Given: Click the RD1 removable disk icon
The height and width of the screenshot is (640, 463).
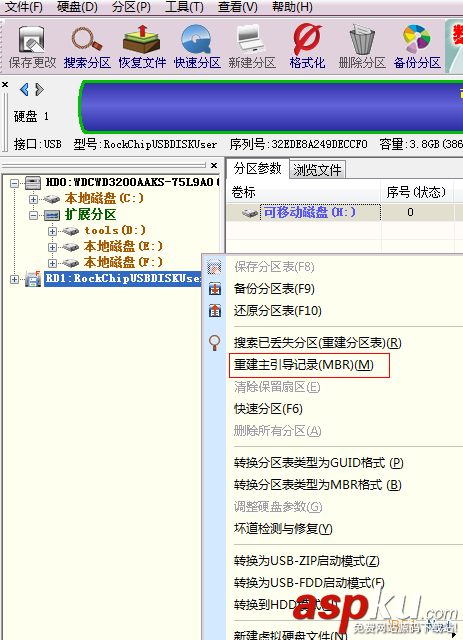Looking at the screenshot, I should 33,279.
